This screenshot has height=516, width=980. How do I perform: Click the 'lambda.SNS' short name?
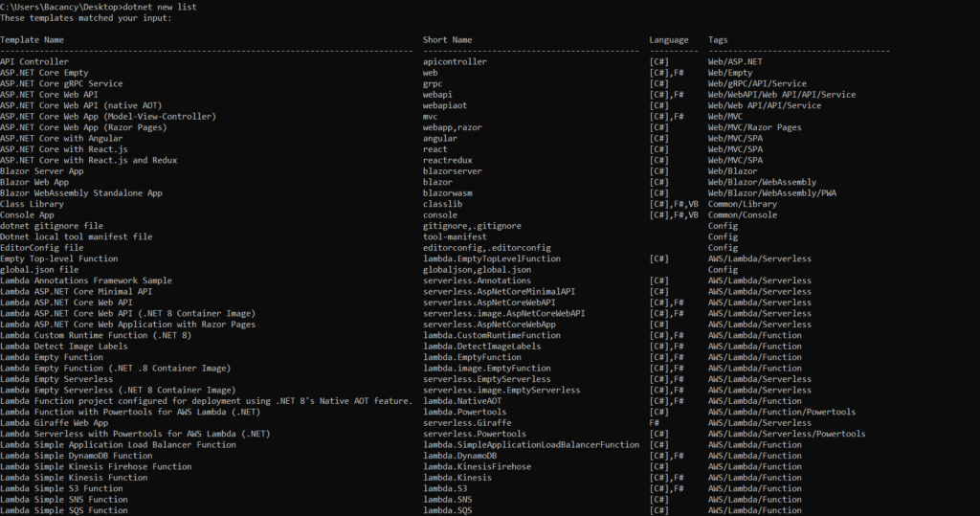pos(448,499)
